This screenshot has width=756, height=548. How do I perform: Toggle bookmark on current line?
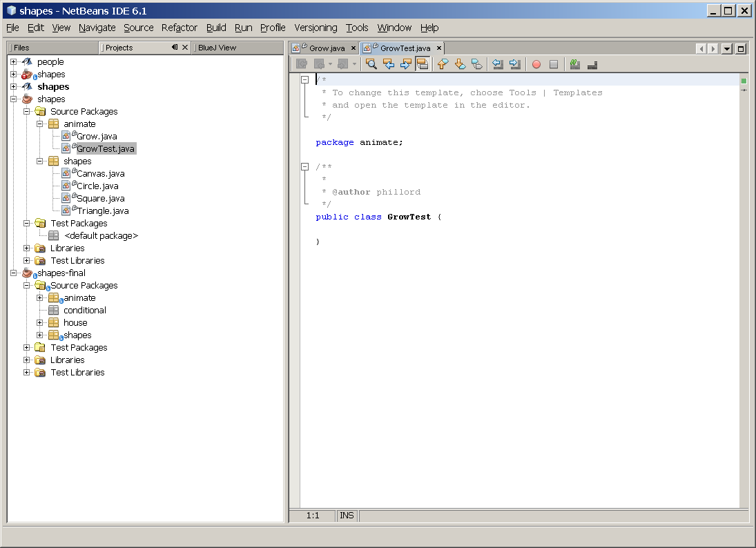click(x=477, y=64)
